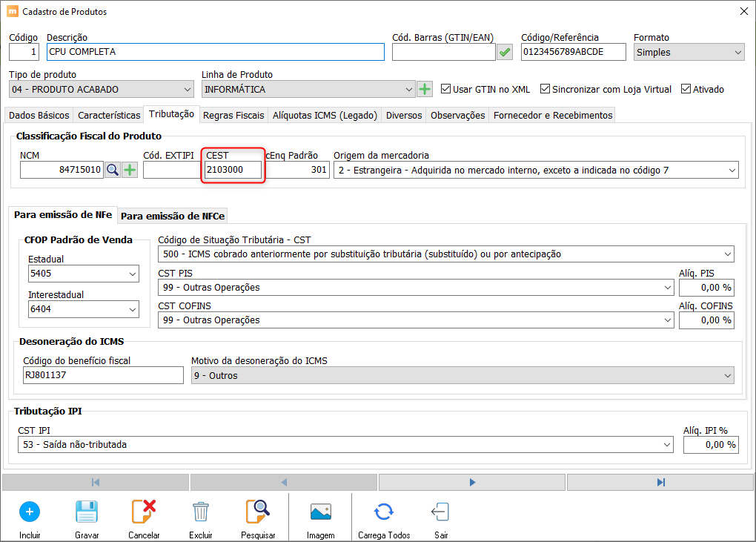This screenshot has height=542, width=756.
Task: Uncheck Usar GTIN no XML
Action: pyautogui.click(x=445, y=89)
